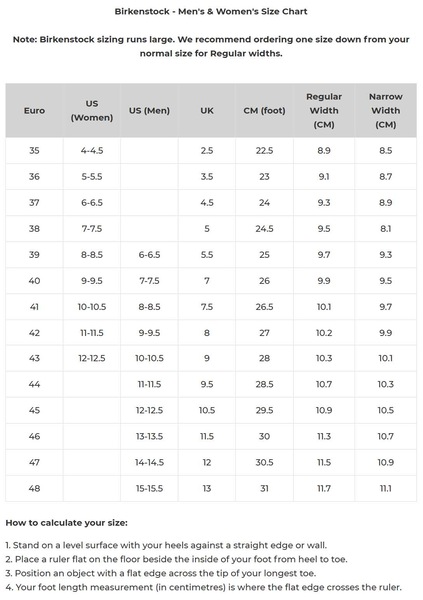The width and height of the screenshot is (423, 600).
Task: Click the 28.5 CM foot value
Action: (265, 385)
